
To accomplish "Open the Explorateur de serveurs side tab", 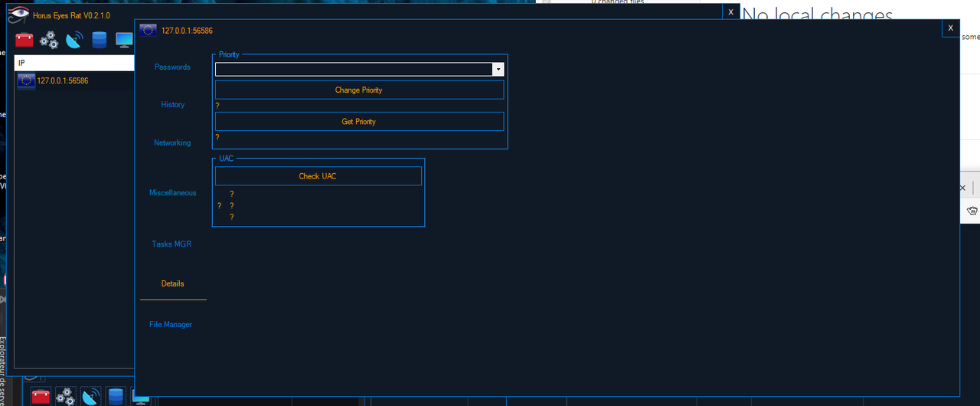I will coord(2,370).
